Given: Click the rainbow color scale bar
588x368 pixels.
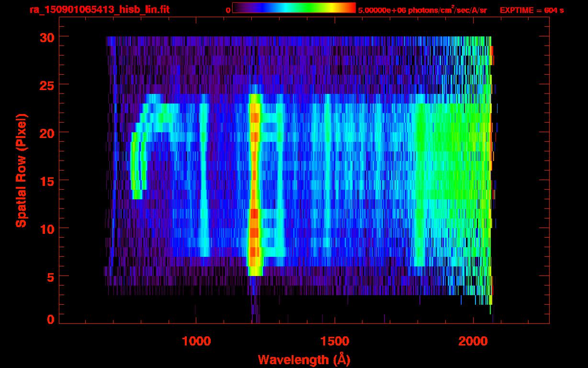Looking at the screenshot, I should coord(294,8).
